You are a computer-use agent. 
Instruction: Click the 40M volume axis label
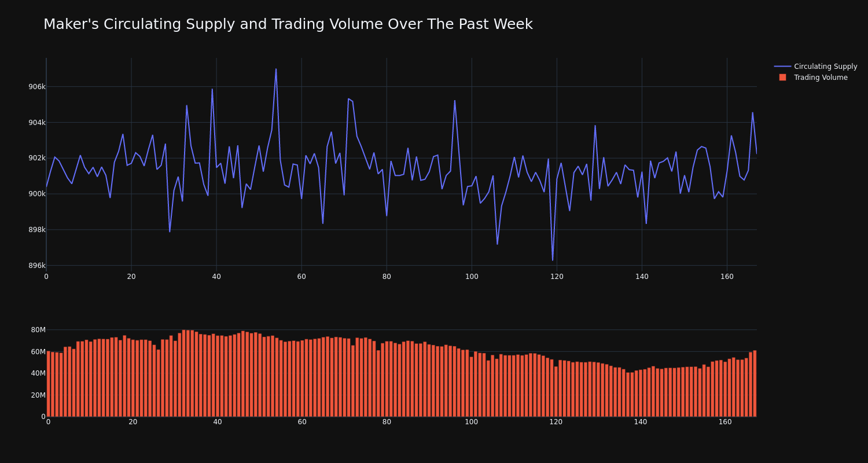[x=38, y=373]
